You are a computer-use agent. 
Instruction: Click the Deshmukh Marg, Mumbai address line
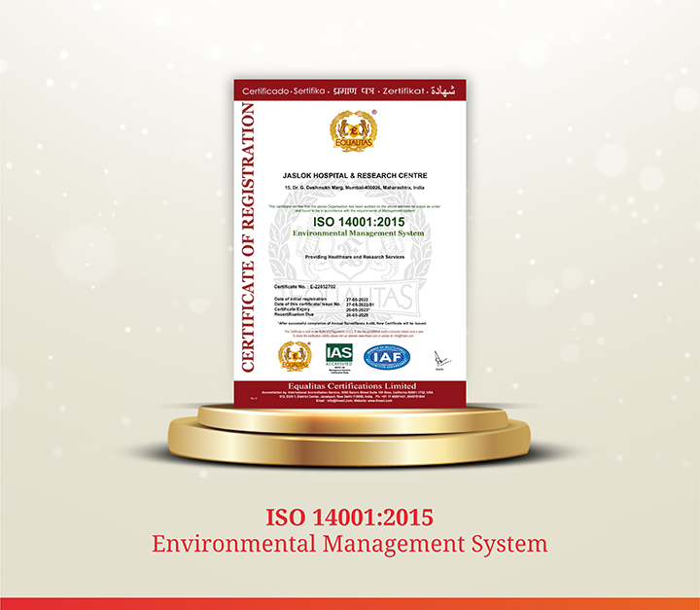[355, 188]
